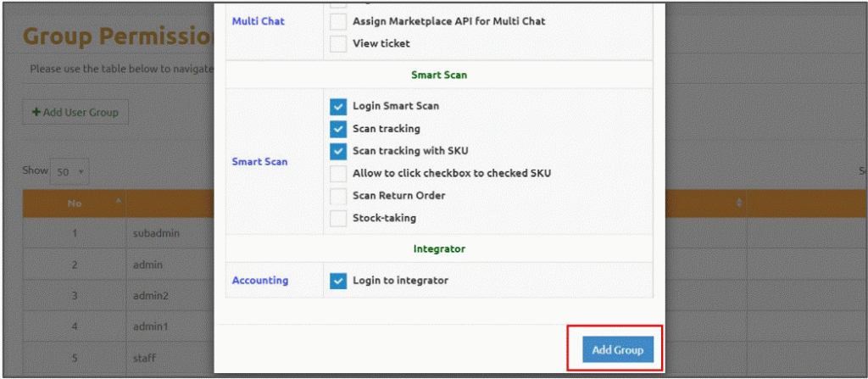This screenshot has height=379, width=868.
Task: Sort table by the No column
Action: point(75,203)
